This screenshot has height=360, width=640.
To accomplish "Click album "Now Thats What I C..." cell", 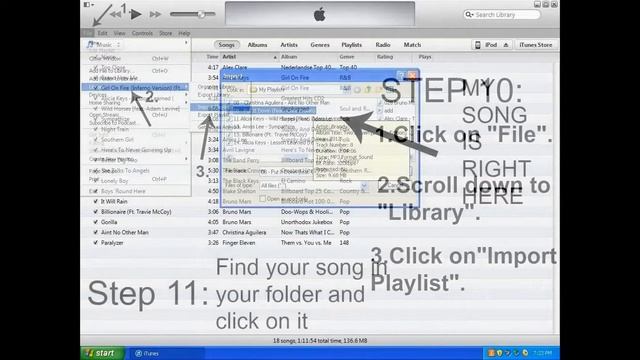I will pos(307,232).
